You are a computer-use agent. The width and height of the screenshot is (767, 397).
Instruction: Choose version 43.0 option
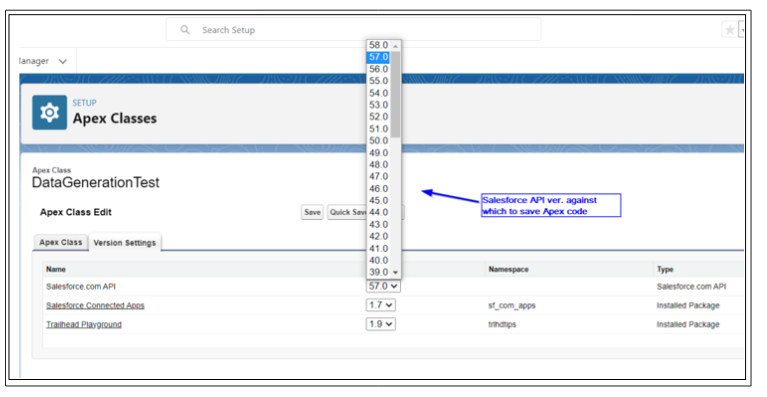(x=379, y=224)
